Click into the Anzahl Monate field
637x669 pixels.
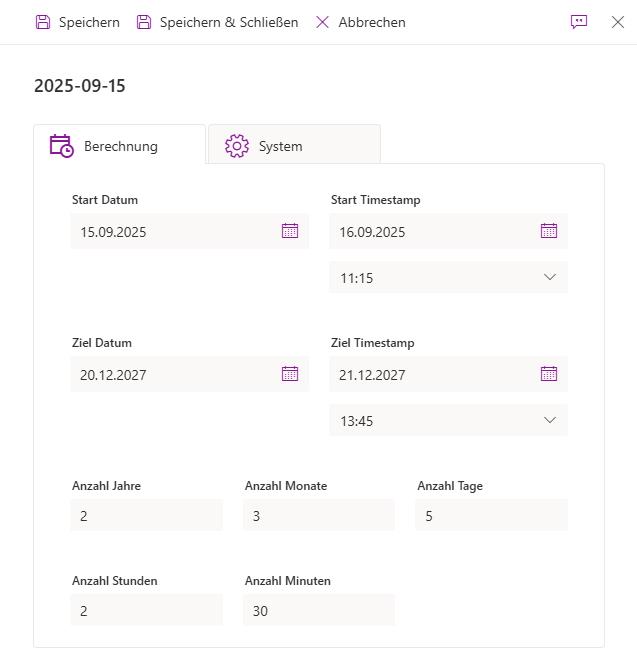click(319, 516)
